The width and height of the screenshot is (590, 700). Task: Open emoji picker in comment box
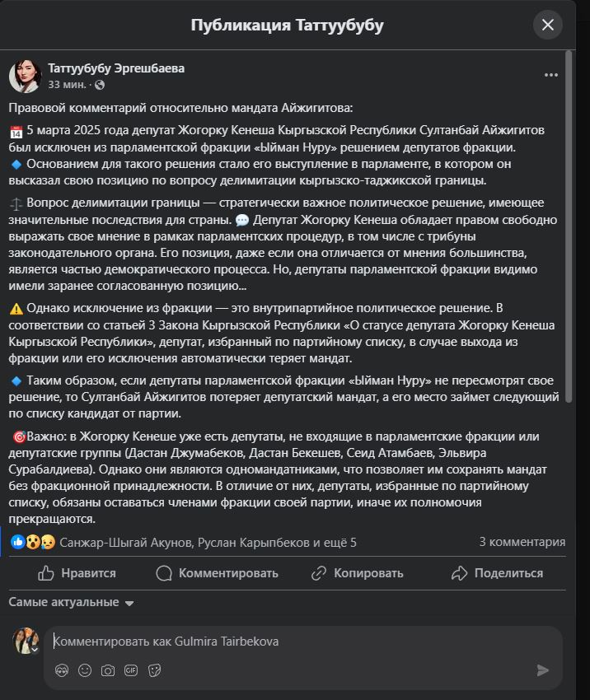click(84, 670)
